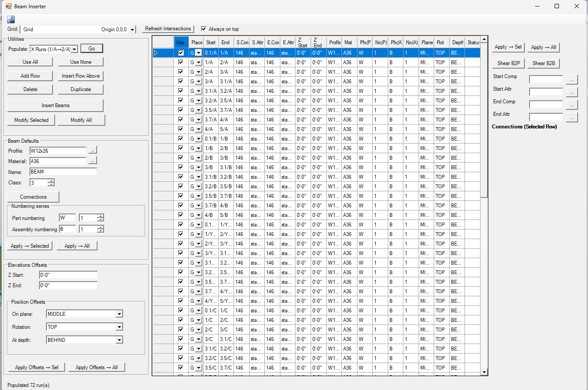Click the Start column header

coord(211,43)
